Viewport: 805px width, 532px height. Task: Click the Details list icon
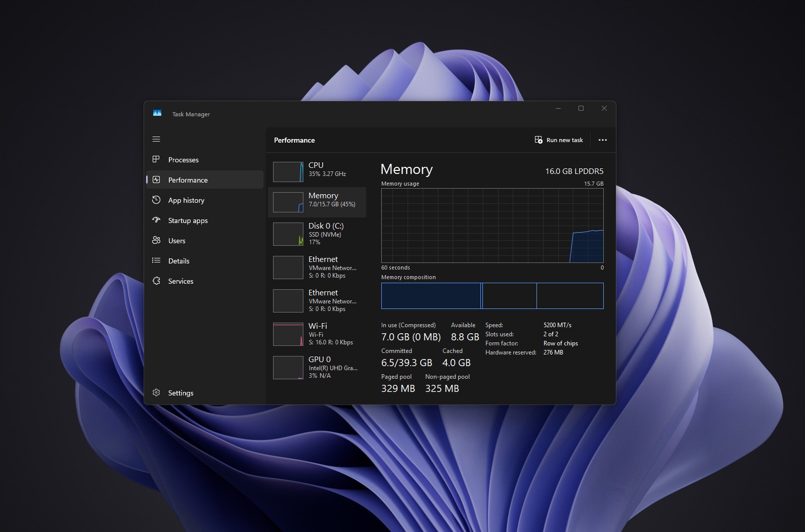(156, 260)
